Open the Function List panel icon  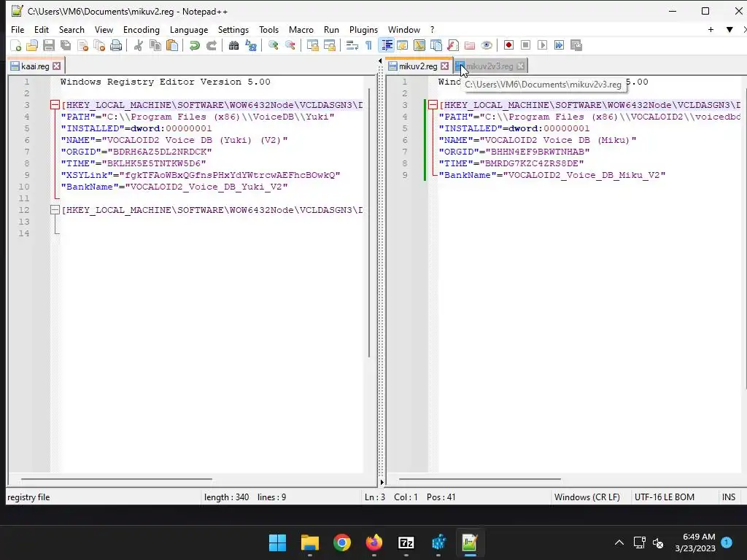453,45
